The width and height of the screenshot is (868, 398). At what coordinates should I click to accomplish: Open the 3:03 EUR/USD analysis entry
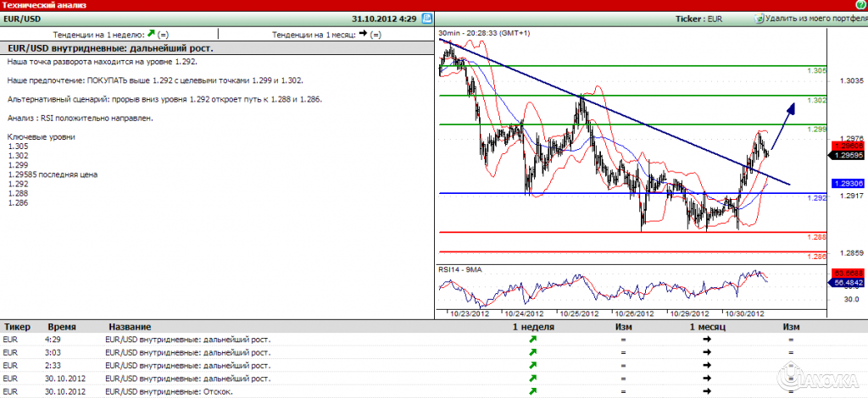(x=187, y=352)
